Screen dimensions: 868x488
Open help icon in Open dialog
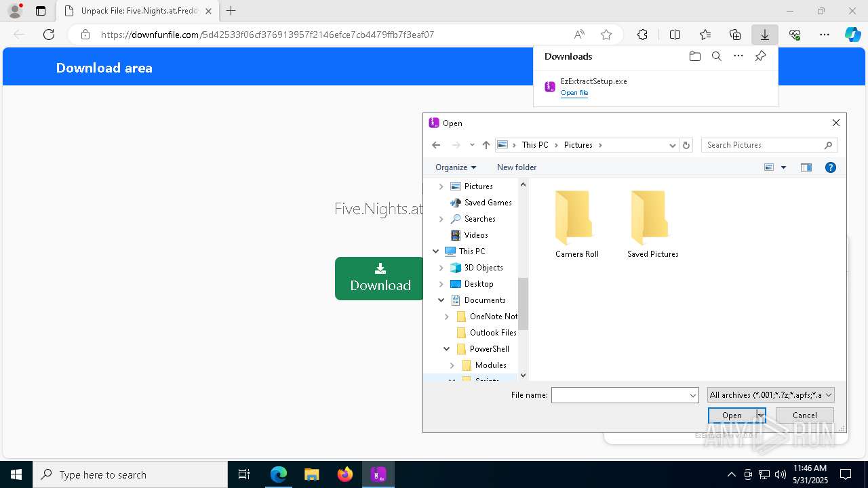pos(830,167)
